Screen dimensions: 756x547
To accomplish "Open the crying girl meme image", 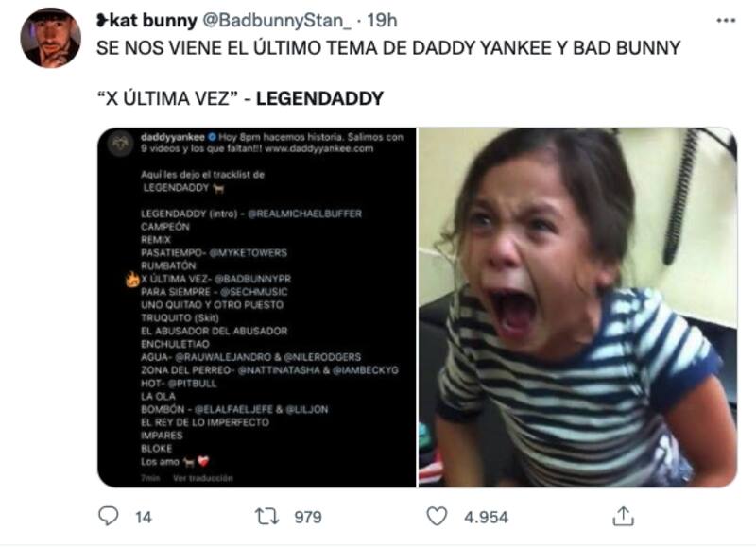I will (x=577, y=307).
